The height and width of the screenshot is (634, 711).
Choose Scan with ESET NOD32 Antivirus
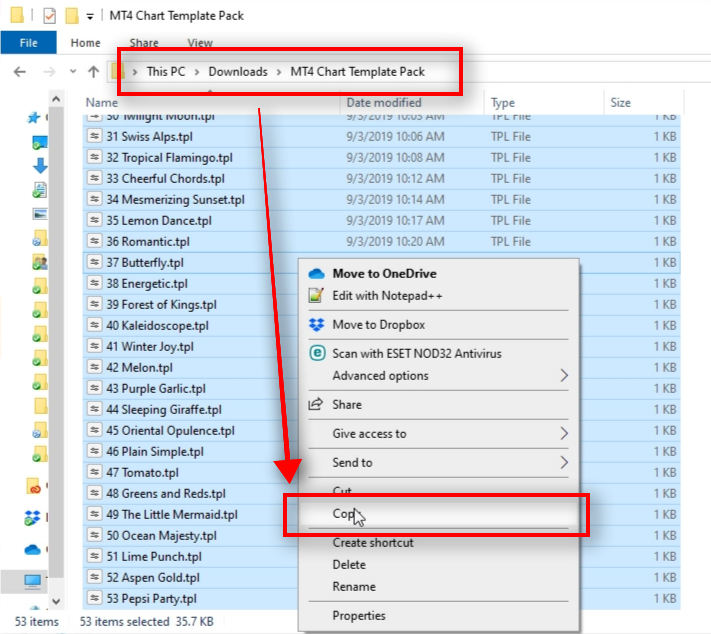[438, 353]
